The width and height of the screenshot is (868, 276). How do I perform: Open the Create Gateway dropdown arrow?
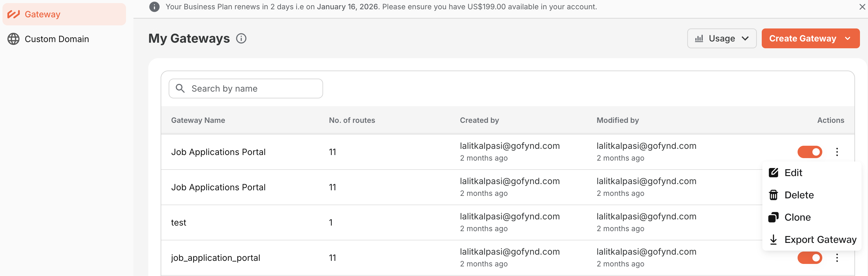point(848,38)
